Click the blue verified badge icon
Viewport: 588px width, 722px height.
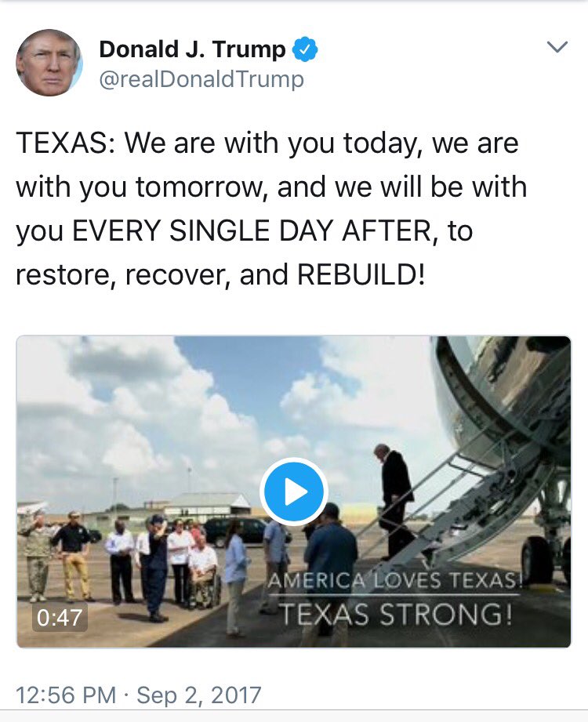click(305, 49)
